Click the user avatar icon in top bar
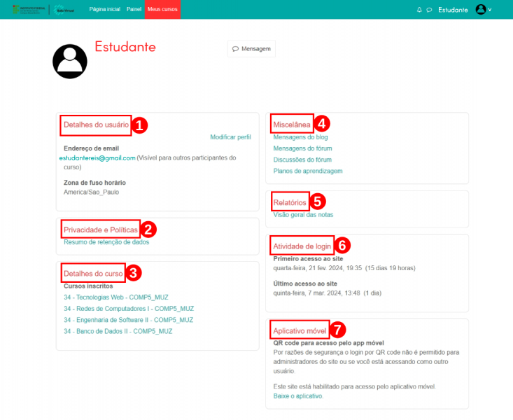 (481, 10)
